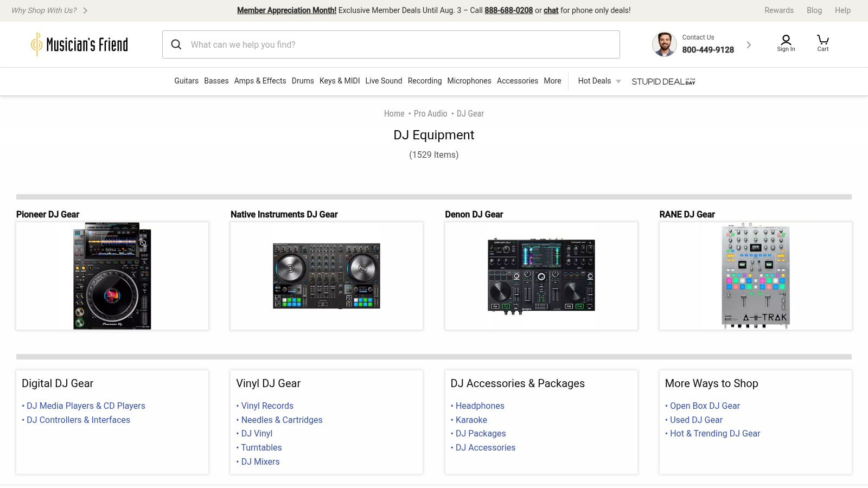
Task: Open the Live Sound menu
Action: pyautogui.click(x=384, y=81)
